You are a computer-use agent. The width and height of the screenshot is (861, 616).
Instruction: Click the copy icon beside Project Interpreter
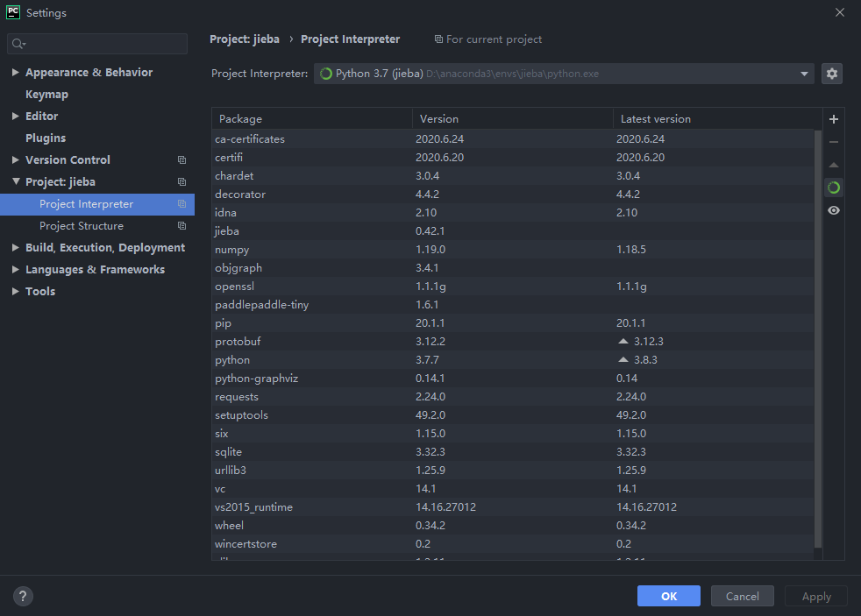(181, 204)
